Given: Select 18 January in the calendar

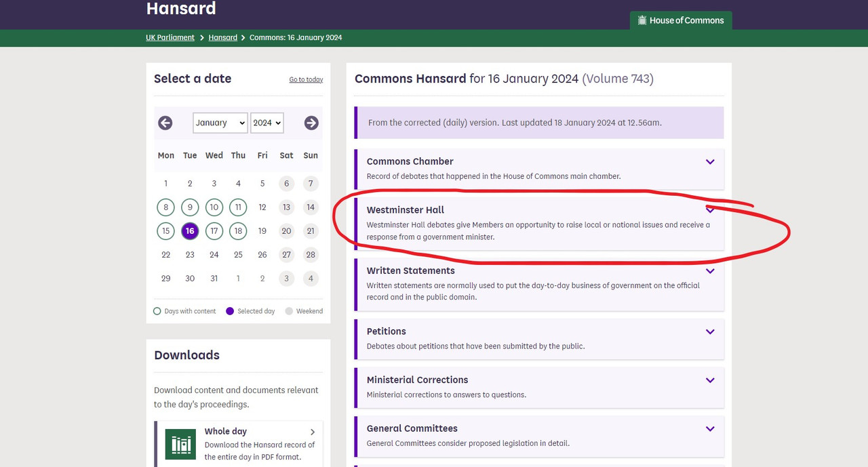Looking at the screenshot, I should 238,231.
